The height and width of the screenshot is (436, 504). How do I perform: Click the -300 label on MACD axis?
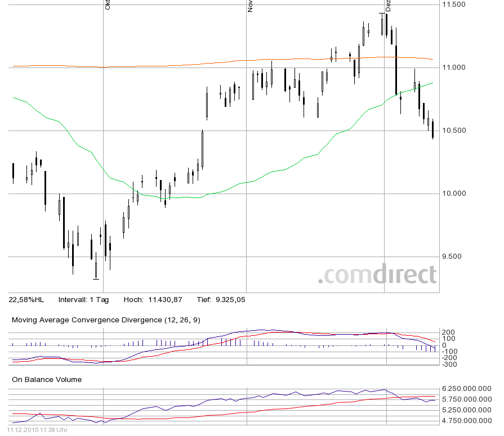coord(450,364)
